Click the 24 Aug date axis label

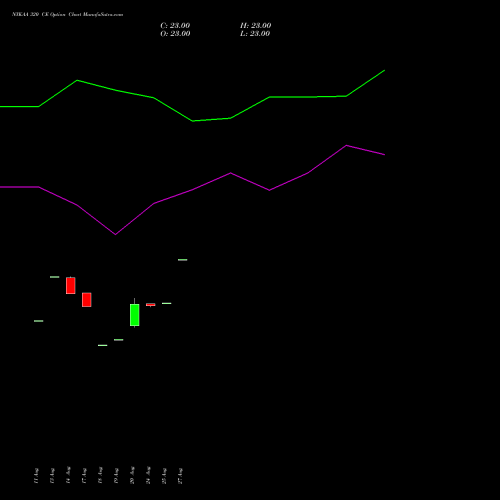[148, 475]
